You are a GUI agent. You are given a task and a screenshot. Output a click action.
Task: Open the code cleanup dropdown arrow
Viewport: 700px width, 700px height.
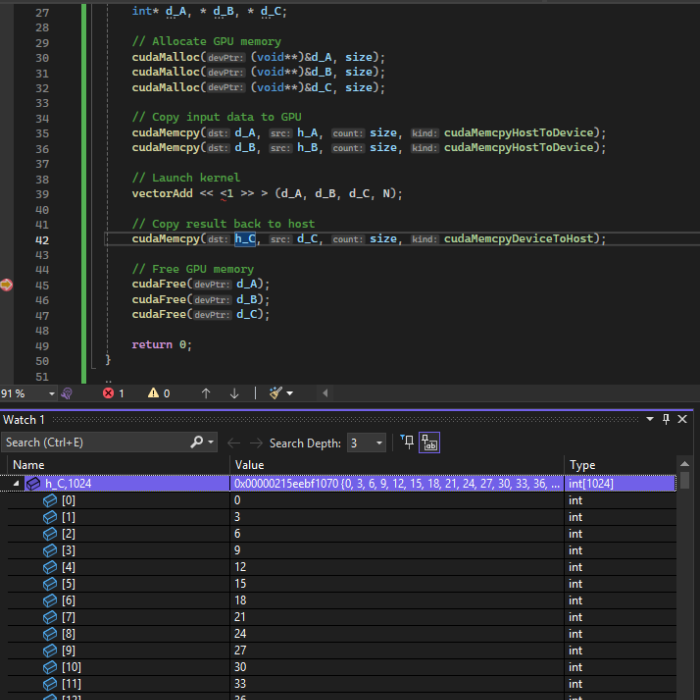pos(290,393)
